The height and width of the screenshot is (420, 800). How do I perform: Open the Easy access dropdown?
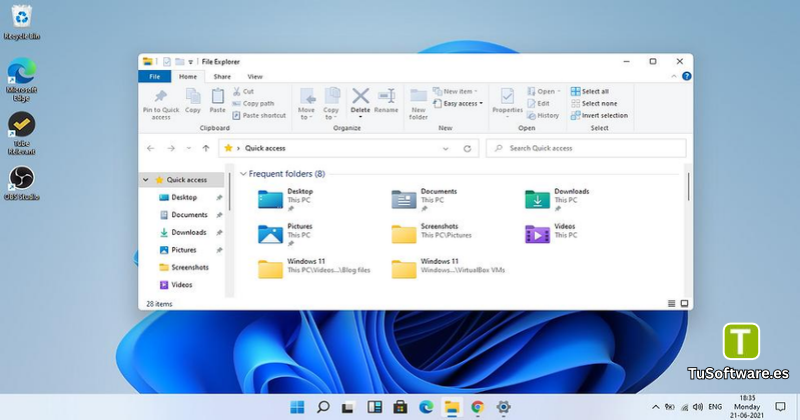click(458, 104)
